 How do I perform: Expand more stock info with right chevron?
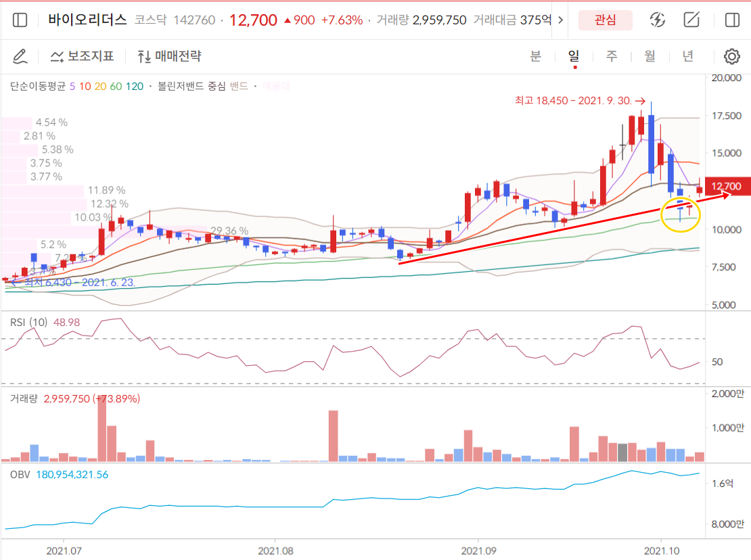pyautogui.click(x=560, y=20)
